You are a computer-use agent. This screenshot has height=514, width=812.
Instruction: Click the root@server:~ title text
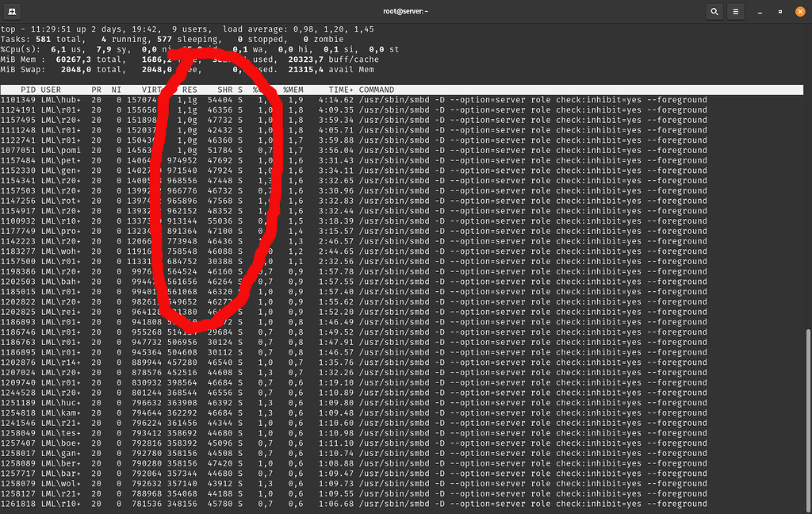pyautogui.click(x=406, y=11)
